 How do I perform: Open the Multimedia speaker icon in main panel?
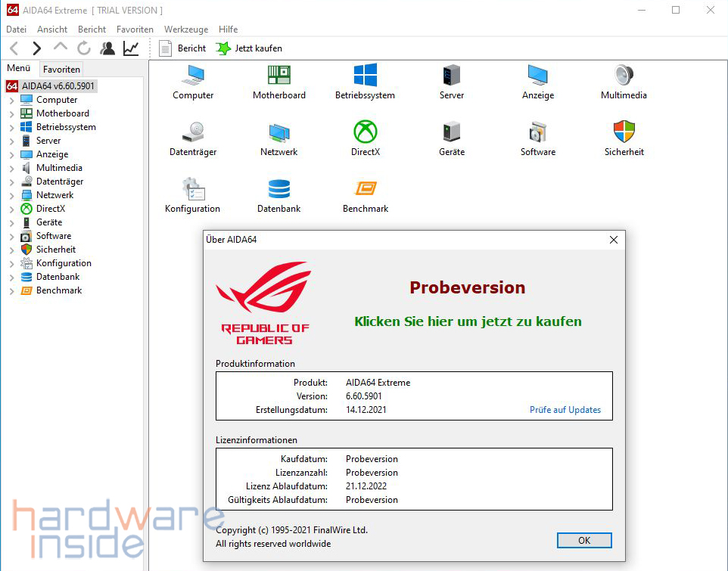click(x=624, y=82)
